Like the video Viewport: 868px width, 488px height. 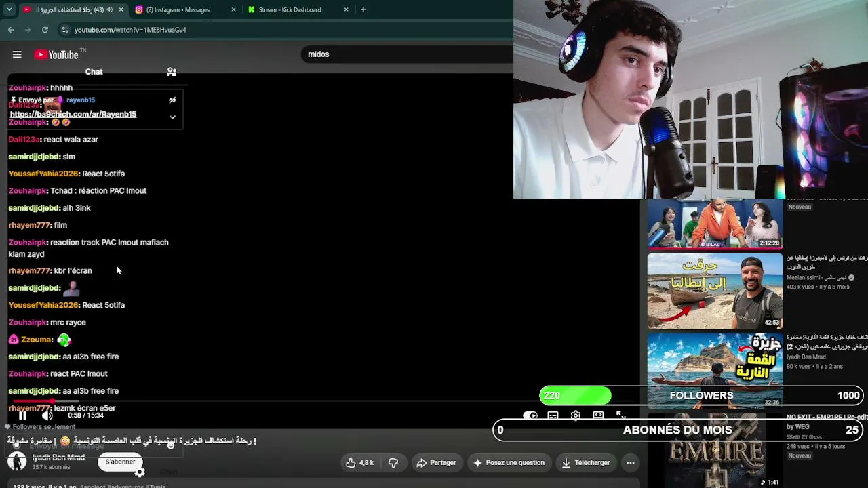click(360, 463)
